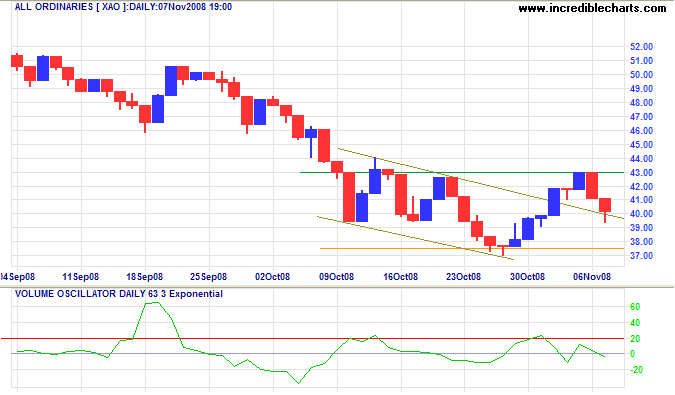The image size is (675, 395).
Task: Click the 23Oct08 date label
Action: point(464,277)
